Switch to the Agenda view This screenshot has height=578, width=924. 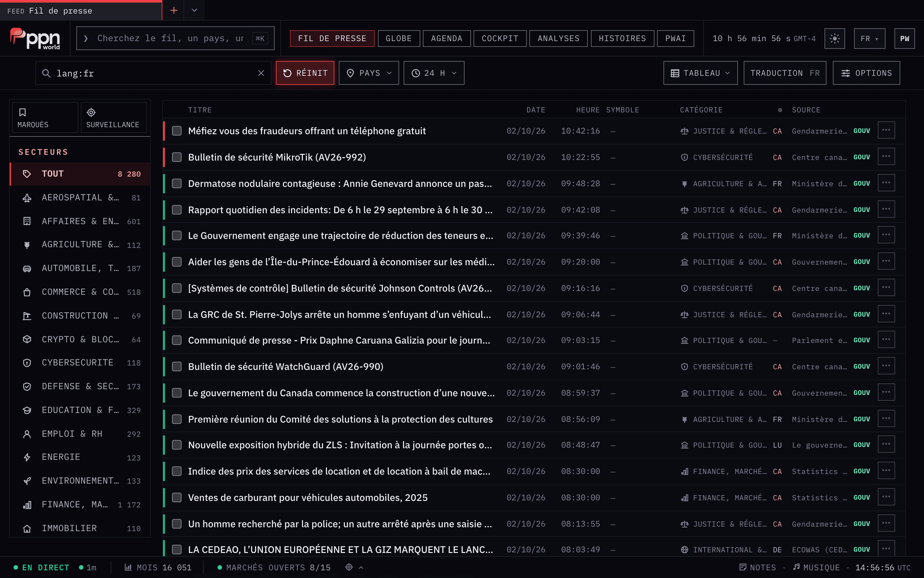pyautogui.click(x=447, y=38)
